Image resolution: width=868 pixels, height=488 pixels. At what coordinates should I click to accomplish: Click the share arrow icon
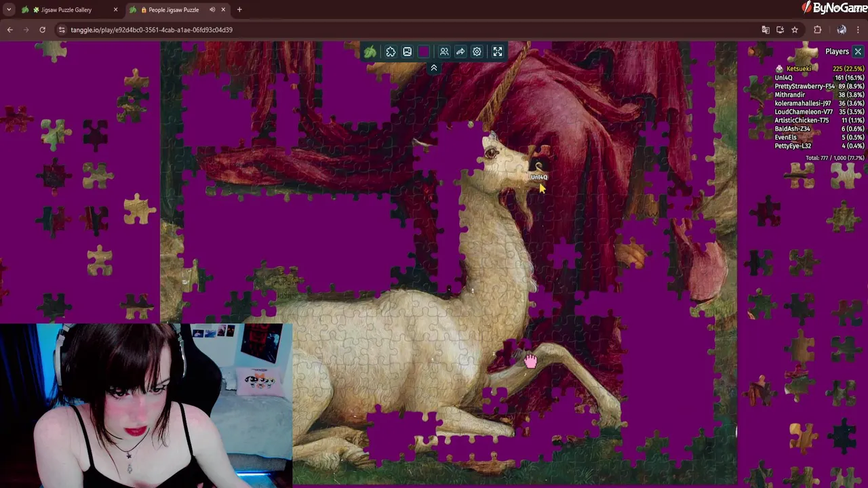[460, 52]
